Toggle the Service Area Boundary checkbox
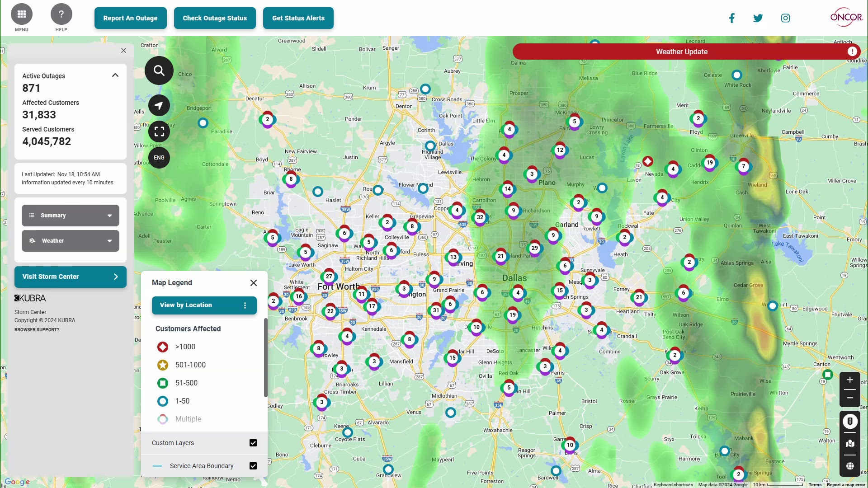 [x=253, y=466]
